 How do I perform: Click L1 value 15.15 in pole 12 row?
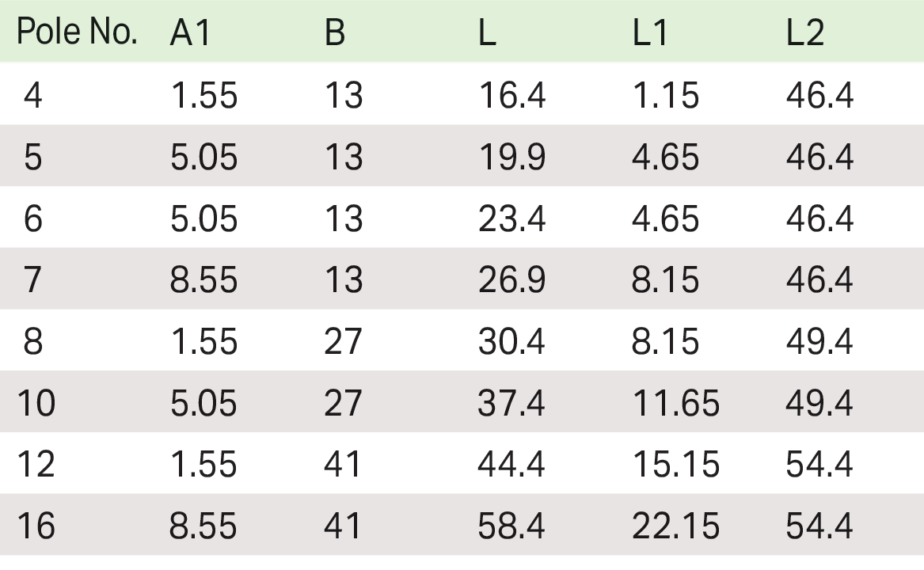click(675, 465)
